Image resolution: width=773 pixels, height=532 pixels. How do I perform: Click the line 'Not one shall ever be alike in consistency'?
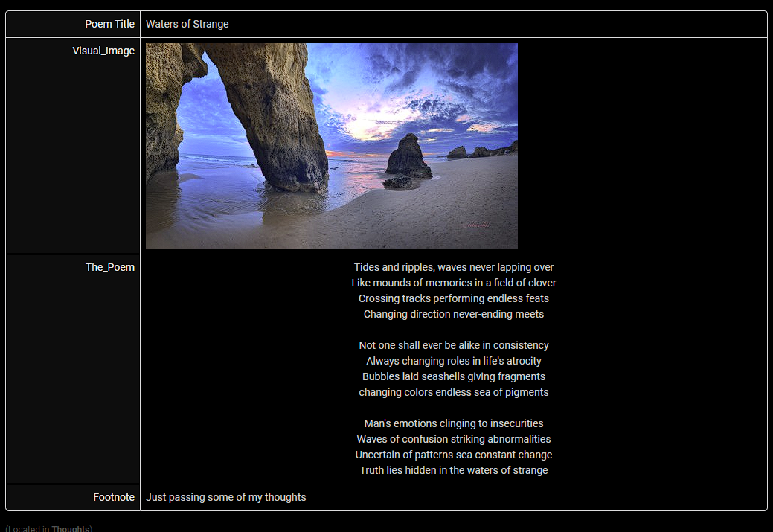(x=453, y=345)
